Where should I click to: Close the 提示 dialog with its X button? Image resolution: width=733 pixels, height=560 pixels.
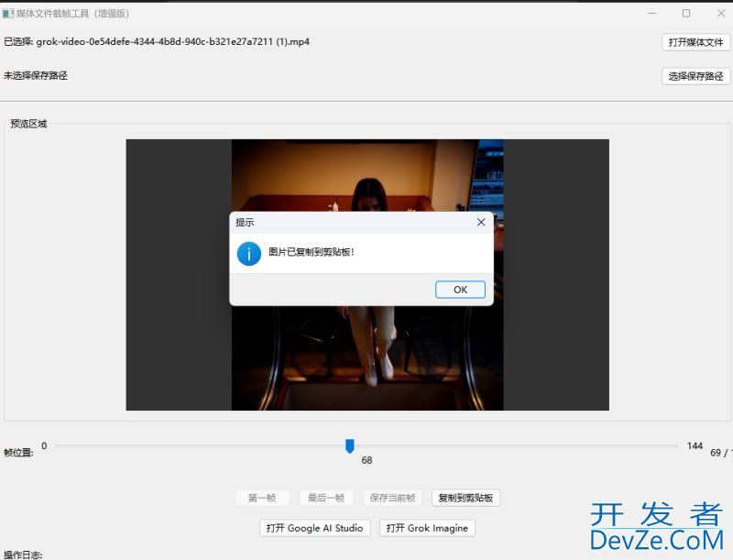coord(481,222)
